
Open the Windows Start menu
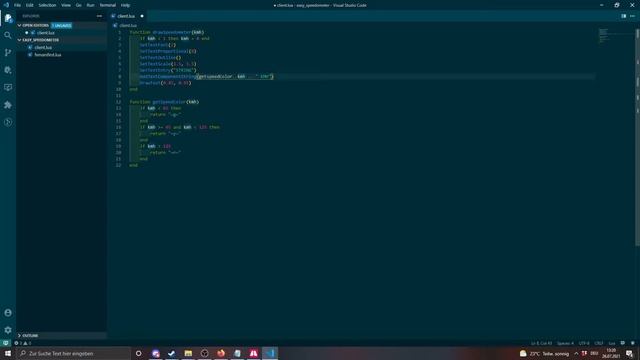point(8,353)
